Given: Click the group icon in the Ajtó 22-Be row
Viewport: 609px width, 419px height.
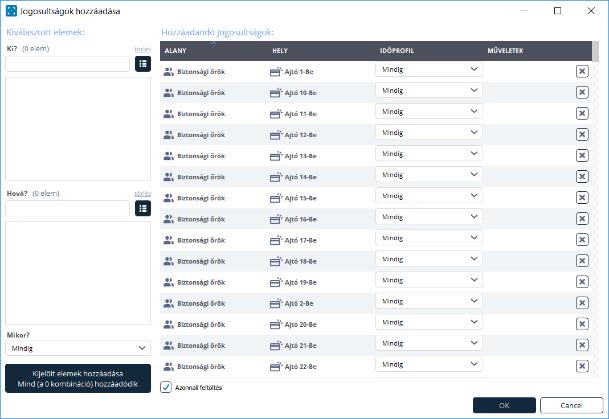Looking at the screenshot, I should coord(169,366).
